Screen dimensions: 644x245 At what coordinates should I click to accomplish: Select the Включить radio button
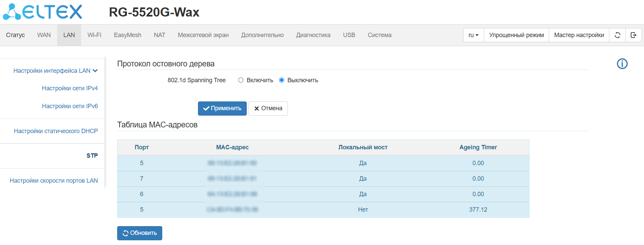tap(241, 80)
